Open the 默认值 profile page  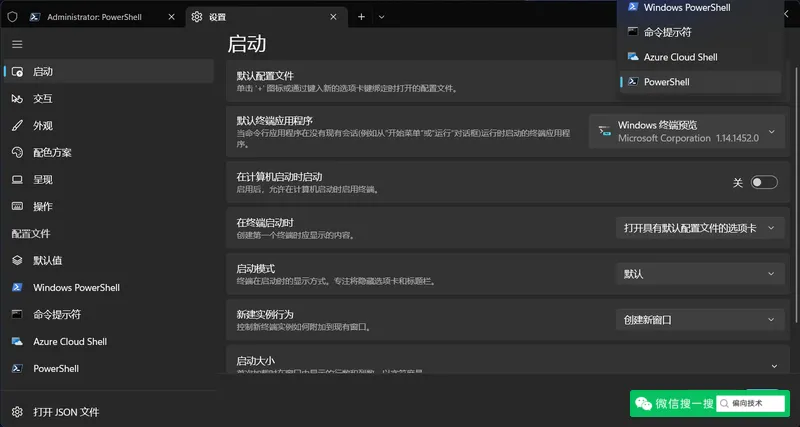[108, 261]
